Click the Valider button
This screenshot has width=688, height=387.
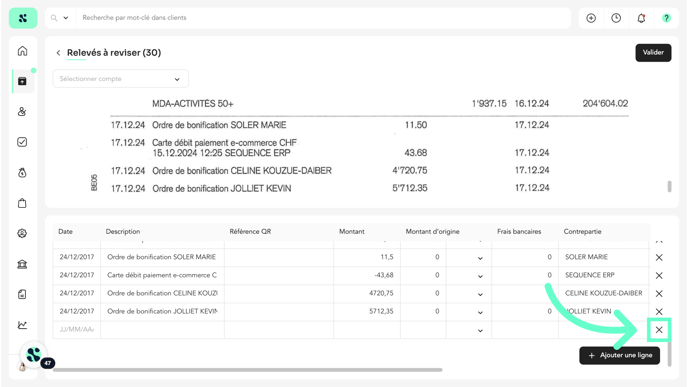click(653, 53)
